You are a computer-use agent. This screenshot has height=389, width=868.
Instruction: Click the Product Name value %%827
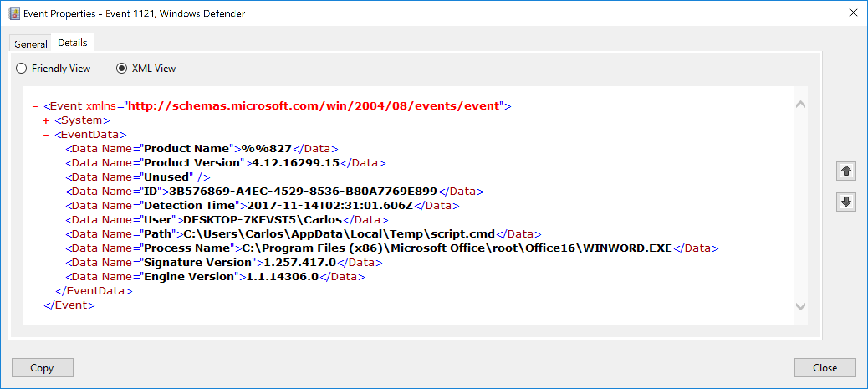click(x=267, y=148)
